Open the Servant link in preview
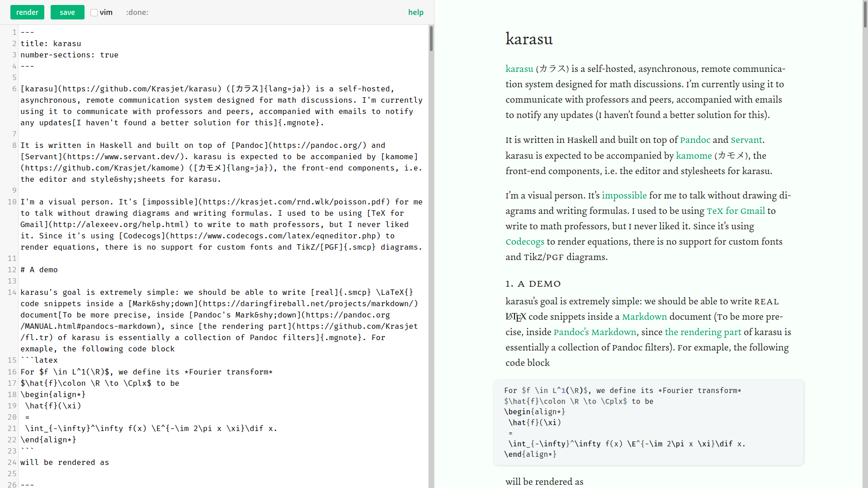868x488 pixels. click(746, 140)
